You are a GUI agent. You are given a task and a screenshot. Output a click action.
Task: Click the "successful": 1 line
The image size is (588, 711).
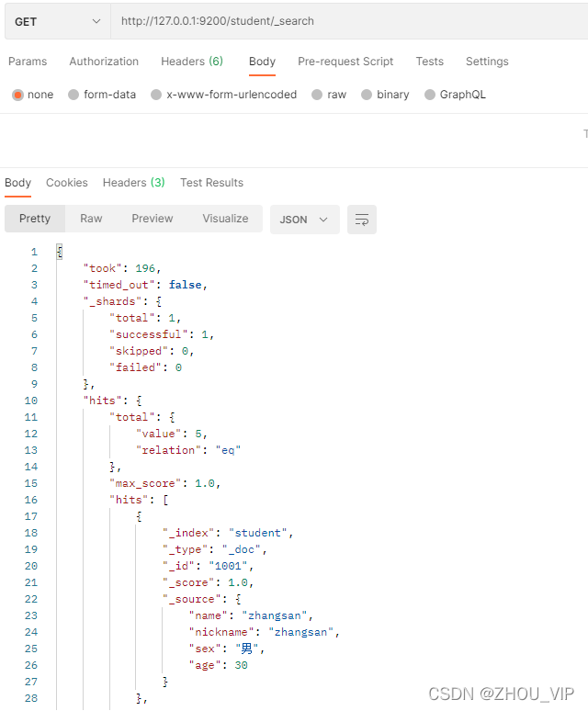(162, 334)
